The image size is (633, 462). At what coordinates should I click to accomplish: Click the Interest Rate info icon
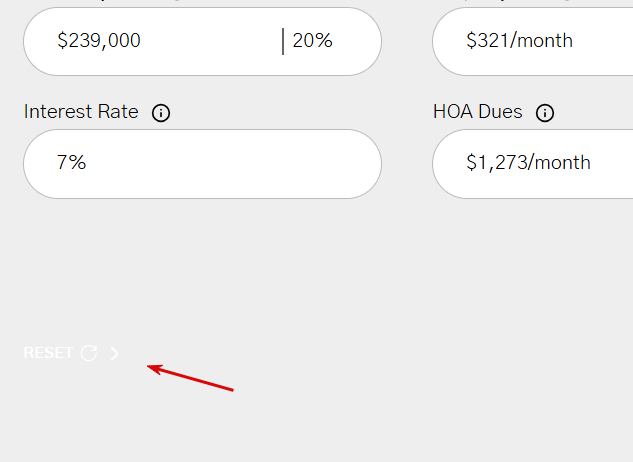coord(161,113)
